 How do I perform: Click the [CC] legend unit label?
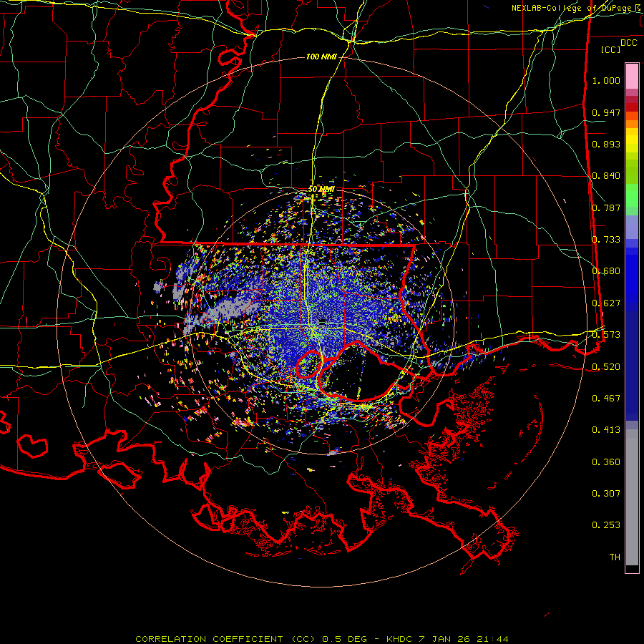(611, 49)
